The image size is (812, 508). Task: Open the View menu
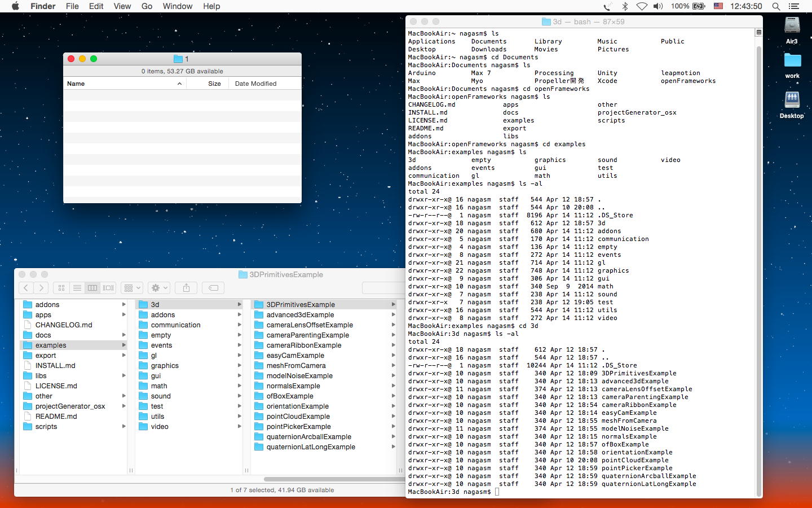pos(122,6)
